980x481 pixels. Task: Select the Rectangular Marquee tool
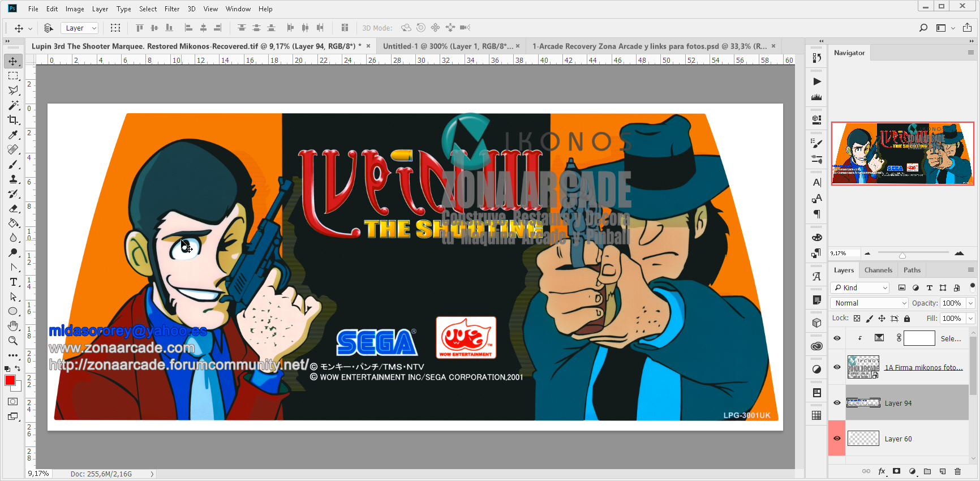13,75
